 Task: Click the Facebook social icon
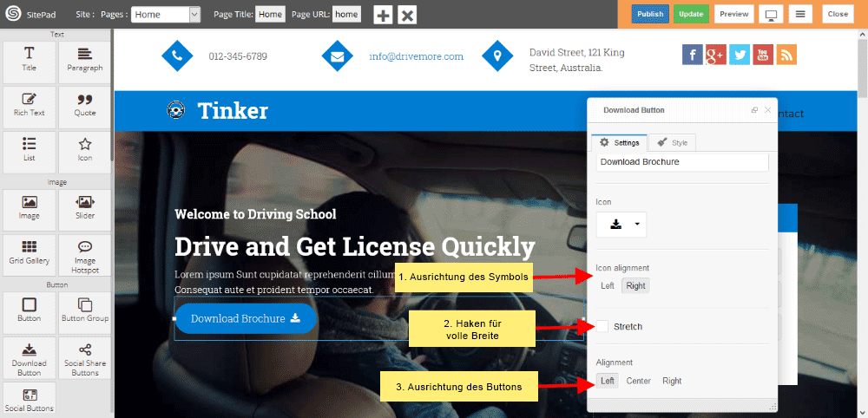tap(693, 55)
